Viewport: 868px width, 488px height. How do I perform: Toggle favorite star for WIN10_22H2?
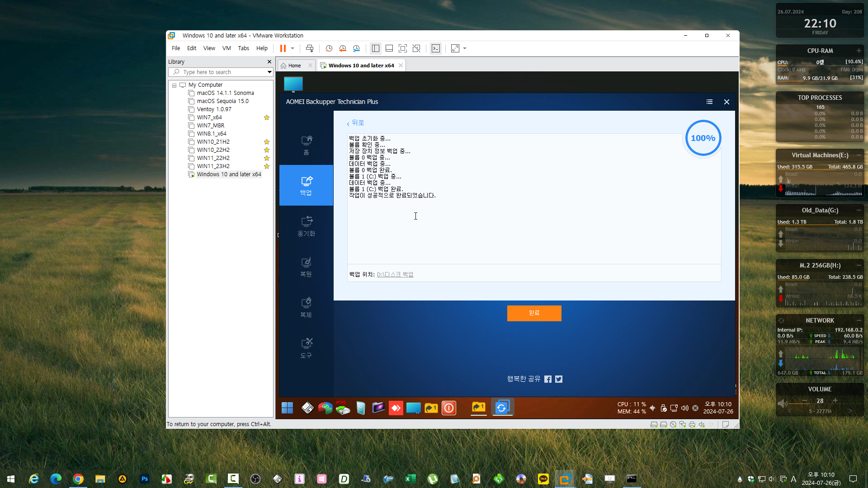click(267, 150)
